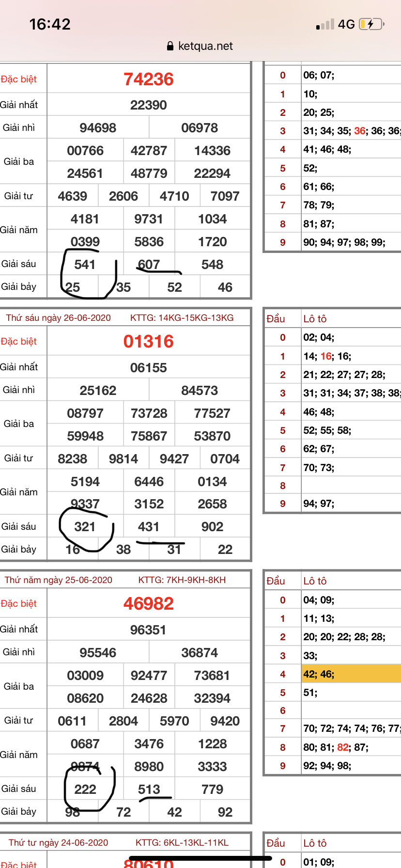Tap second prize number 06978
Viewport: 401px width, 868px height.
(200, 128)
